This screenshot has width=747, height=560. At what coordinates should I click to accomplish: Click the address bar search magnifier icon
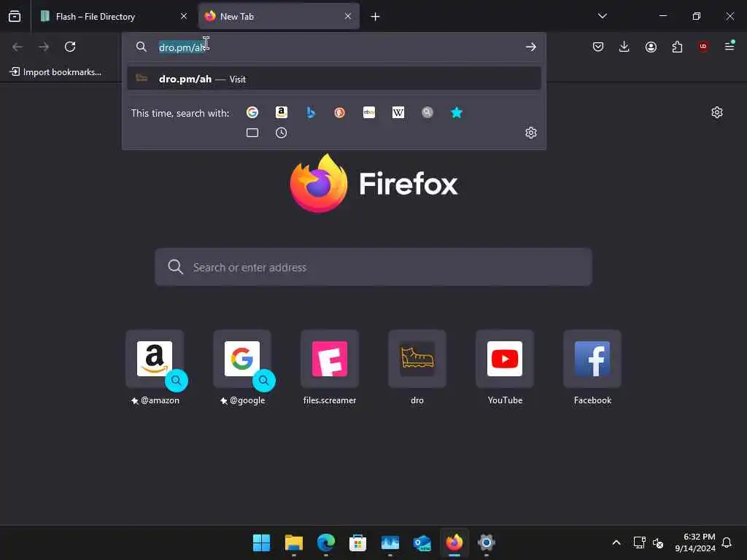coord(142,47)
